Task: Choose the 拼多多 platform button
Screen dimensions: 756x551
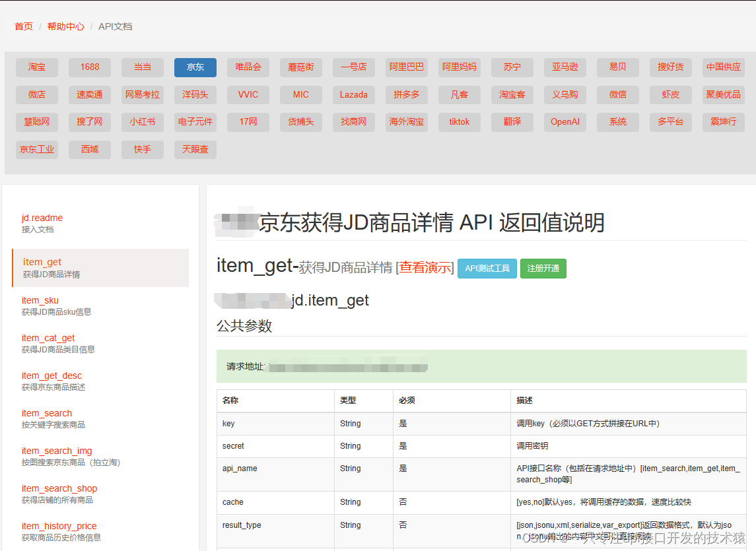Action: (407, 95)
